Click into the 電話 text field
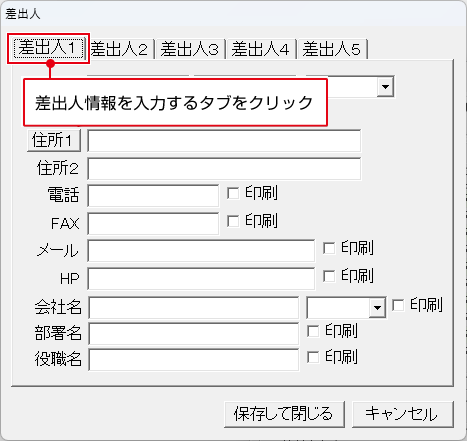Screen dimensions: 467x441 click(x=153, y=196)
